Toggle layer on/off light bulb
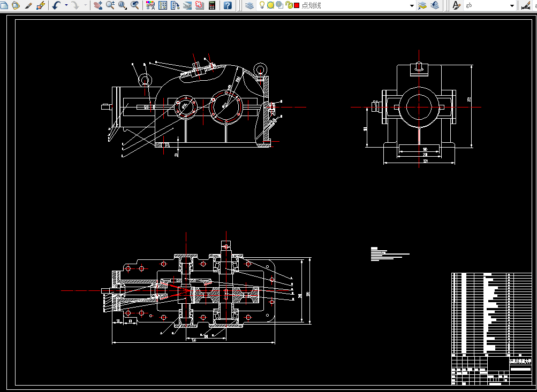Viewport: 537px width, 392px height. pyautogui.click(x=262, y=5)
